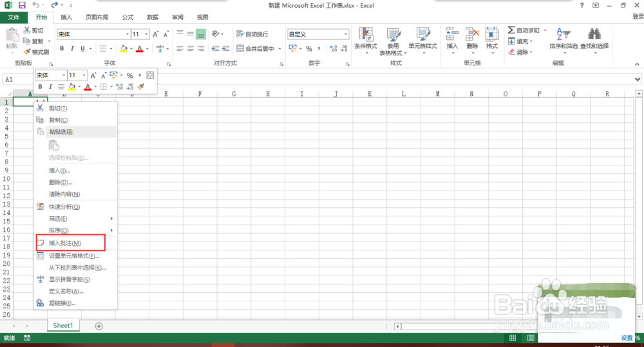
Task: Click the fill color bucket in mini toolbar
Action: point(72,87)
